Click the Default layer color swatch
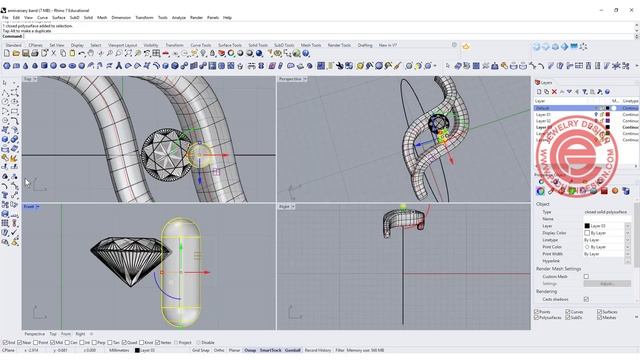Viewport: 640px width, 360px height. pos(608,108)
